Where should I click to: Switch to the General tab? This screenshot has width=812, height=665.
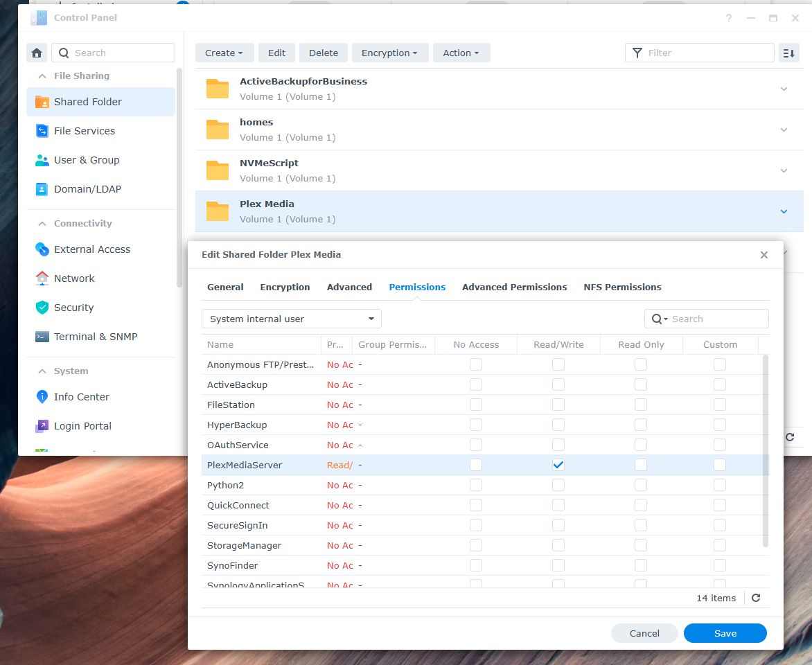pos(225,287)
